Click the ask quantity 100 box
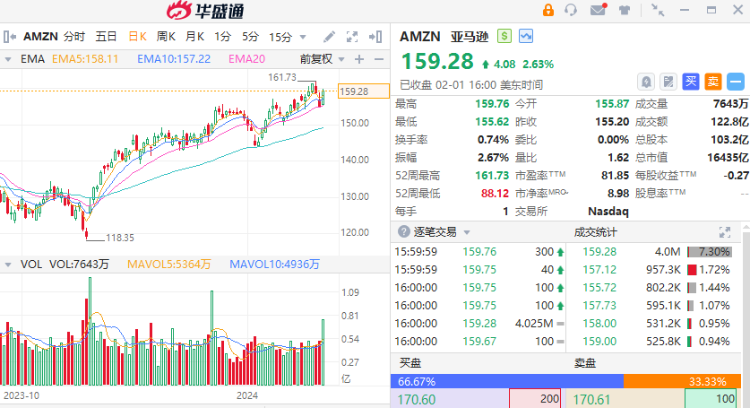This screenshot has height=408, width=750. [710, 398]
